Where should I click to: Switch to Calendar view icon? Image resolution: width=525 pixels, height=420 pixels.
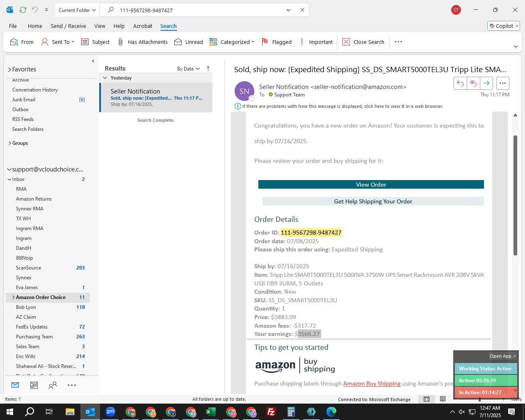point(34,385)
